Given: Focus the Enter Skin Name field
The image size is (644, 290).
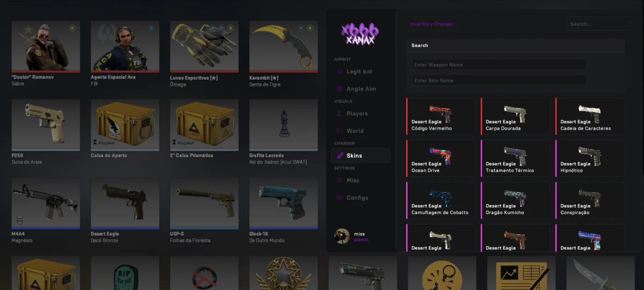Looking at the screenshot, I should coord(499,80).
